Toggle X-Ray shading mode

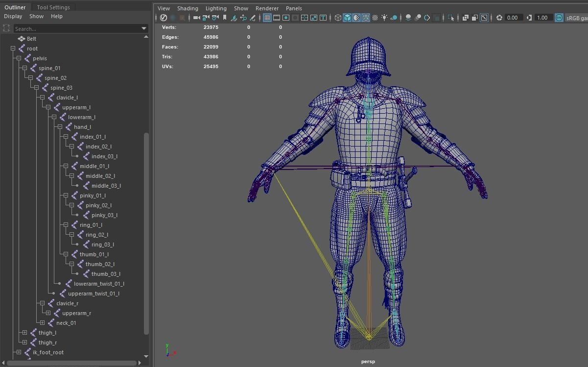point(465,18)
